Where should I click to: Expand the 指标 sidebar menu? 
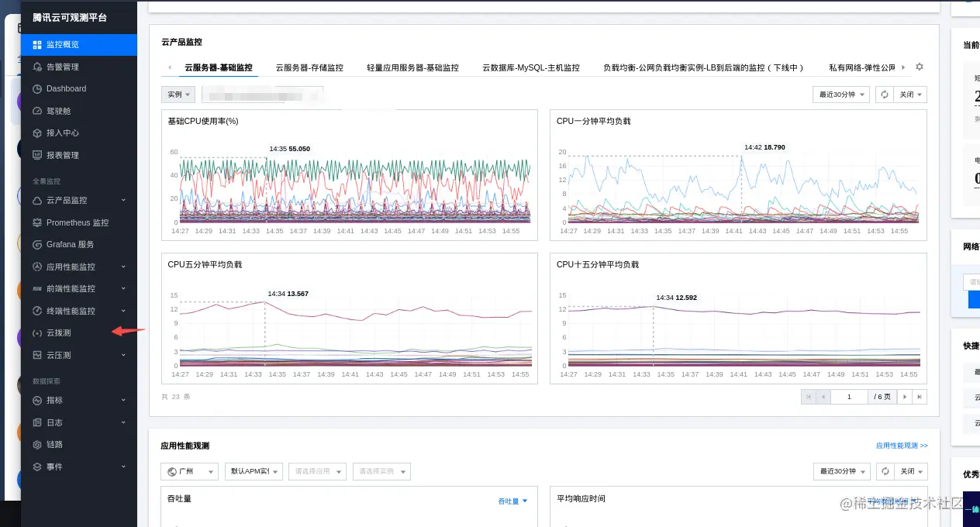[x=123, y=401]
